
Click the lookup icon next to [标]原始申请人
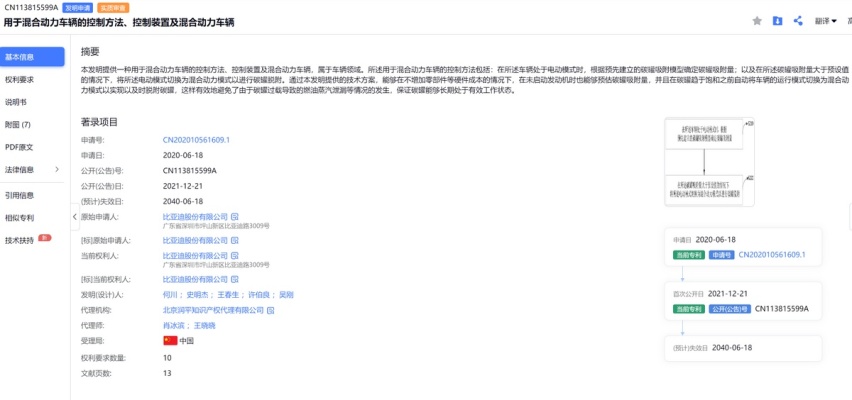(x=235, y=240)
